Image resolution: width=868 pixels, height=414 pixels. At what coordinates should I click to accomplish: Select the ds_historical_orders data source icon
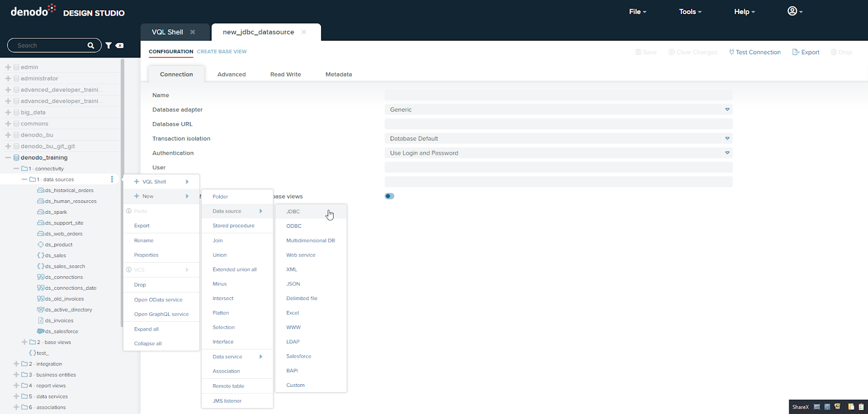(x=41, y=190)
